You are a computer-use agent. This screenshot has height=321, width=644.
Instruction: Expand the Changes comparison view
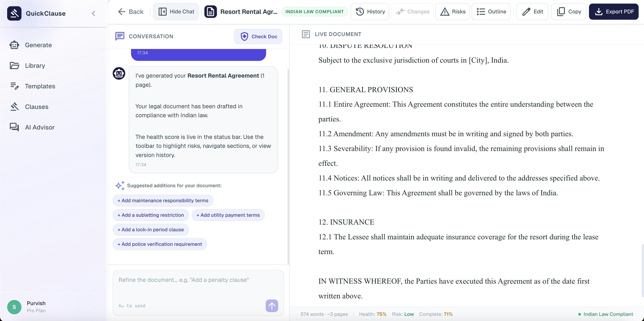coord(412,11)
